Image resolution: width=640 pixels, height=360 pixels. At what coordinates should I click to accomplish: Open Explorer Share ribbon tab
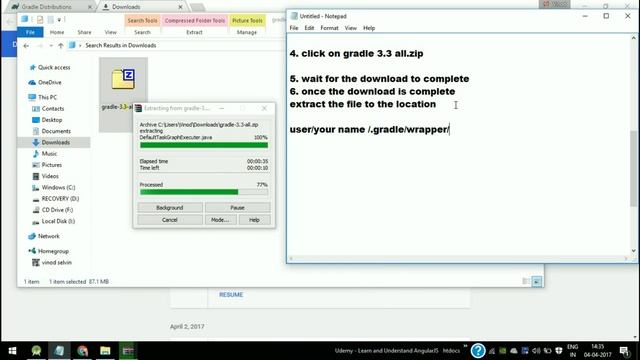[84, 32]
